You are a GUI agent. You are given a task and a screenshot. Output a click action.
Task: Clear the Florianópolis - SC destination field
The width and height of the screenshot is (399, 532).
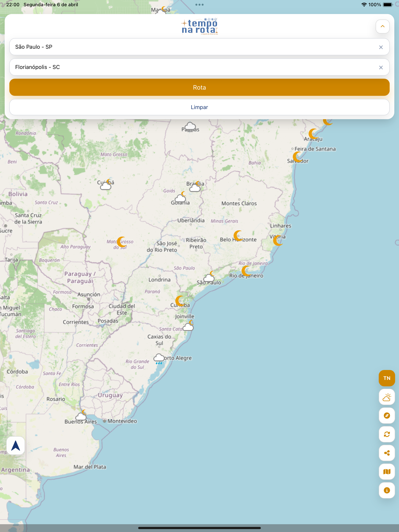pos(381,67)
